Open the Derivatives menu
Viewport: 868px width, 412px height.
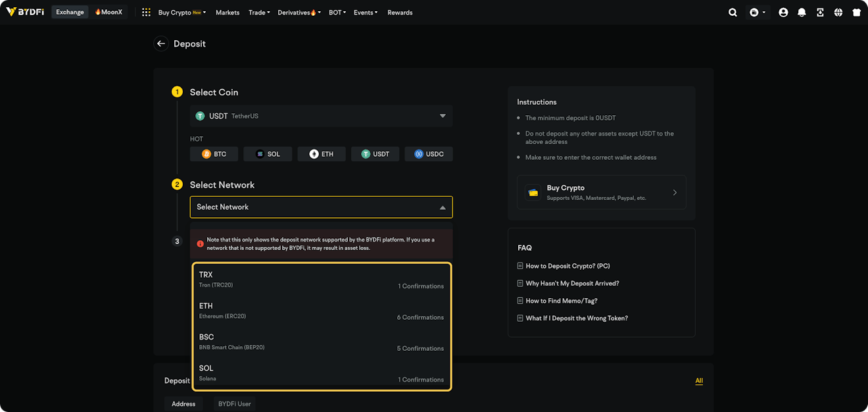tap(299, 13)
